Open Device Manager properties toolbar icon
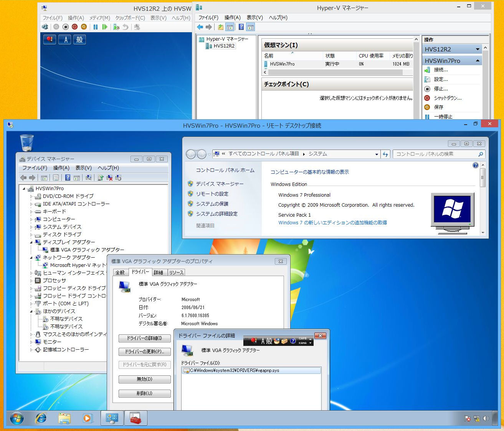This screenshot has width=504, height=431. [x=56, y=178]
